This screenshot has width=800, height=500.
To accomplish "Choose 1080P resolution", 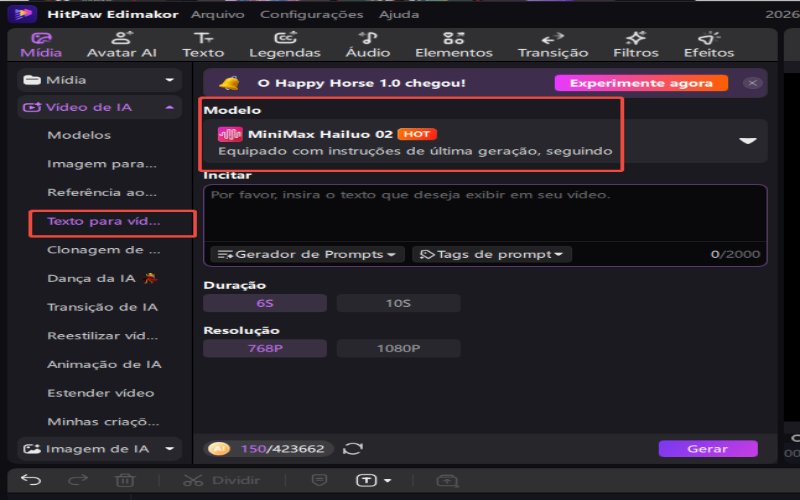I will pyautogui.click(x=398, y=348).
